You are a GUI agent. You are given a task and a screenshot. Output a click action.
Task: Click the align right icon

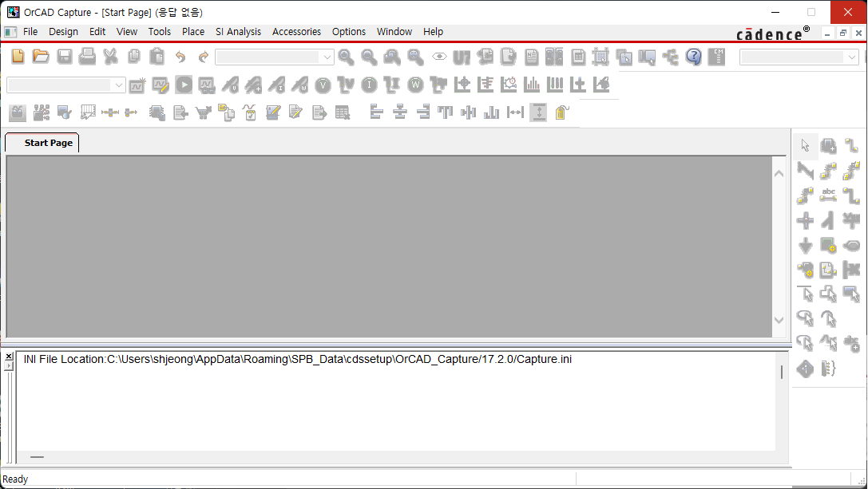point(423,112)
